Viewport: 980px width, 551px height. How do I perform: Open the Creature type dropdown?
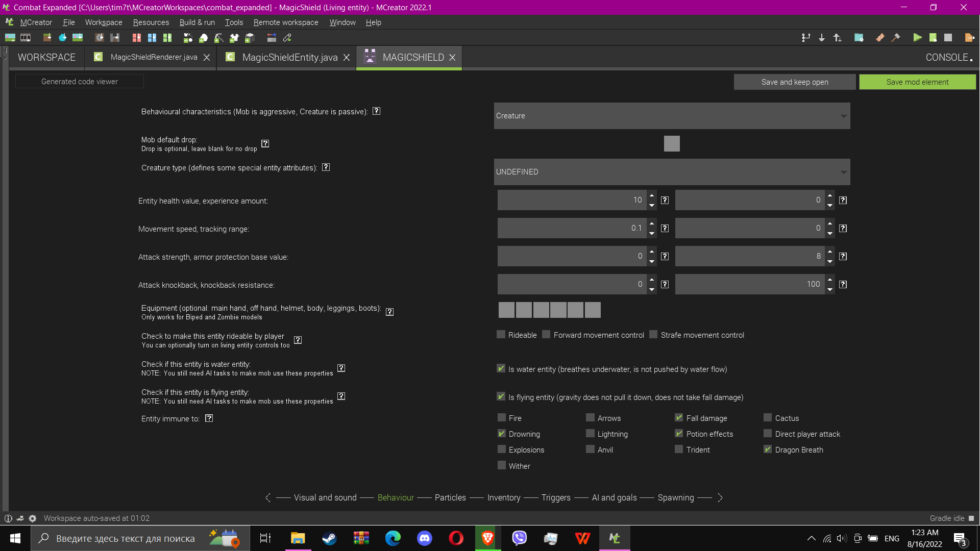672,172
